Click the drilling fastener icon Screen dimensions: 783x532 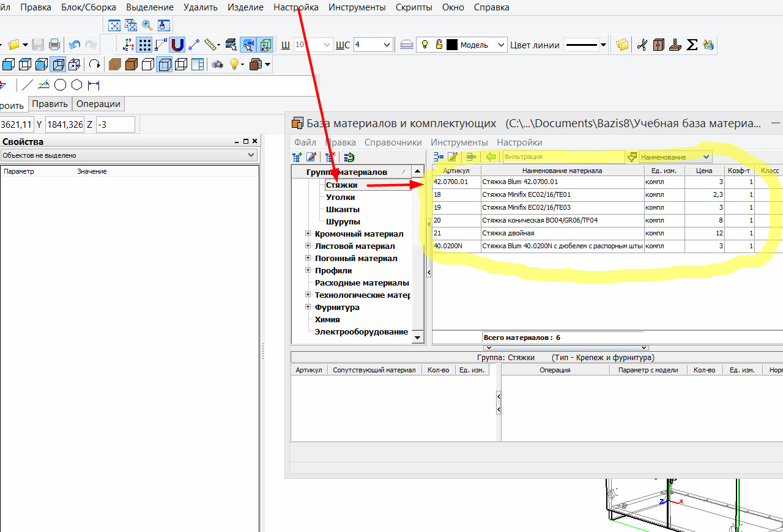675,45
